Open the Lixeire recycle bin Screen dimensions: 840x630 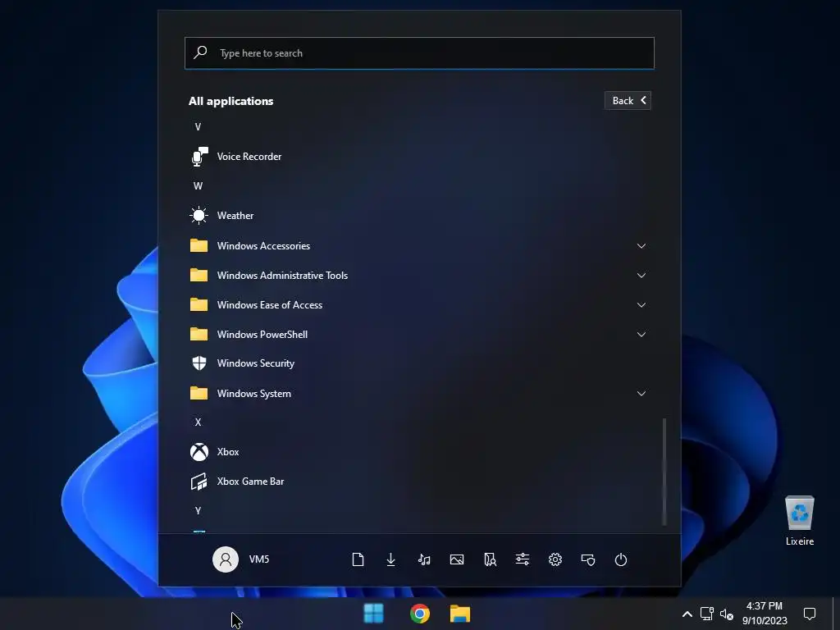click(x=800, y=519)
